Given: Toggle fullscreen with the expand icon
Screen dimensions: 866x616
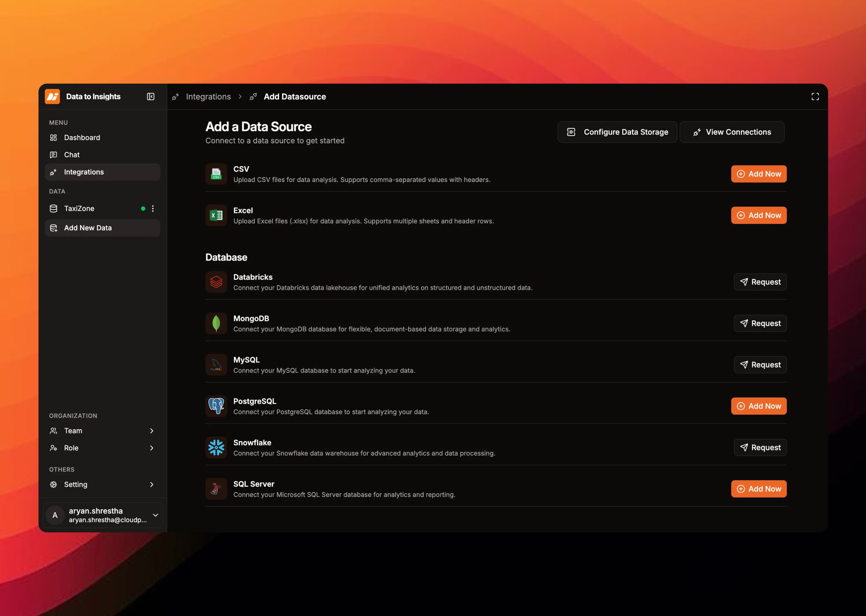Looking at the screenshot, I should (815, 97).
